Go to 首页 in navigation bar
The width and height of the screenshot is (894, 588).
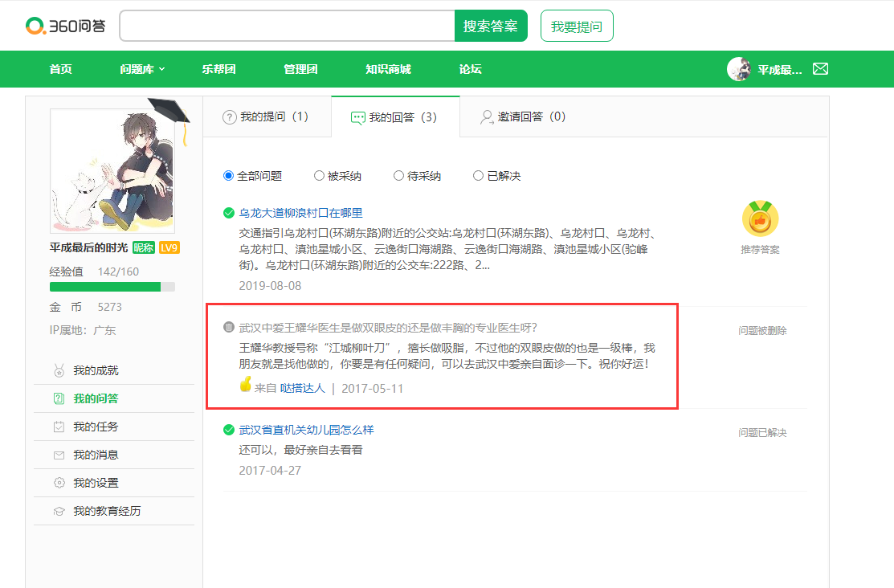pos(61,69)
